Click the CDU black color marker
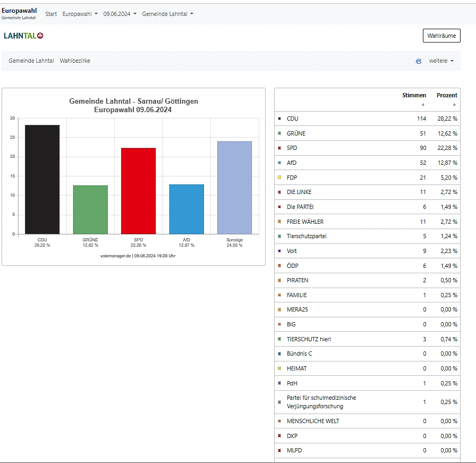The height and width of the screenshot is (463, 476). point(279,119)
